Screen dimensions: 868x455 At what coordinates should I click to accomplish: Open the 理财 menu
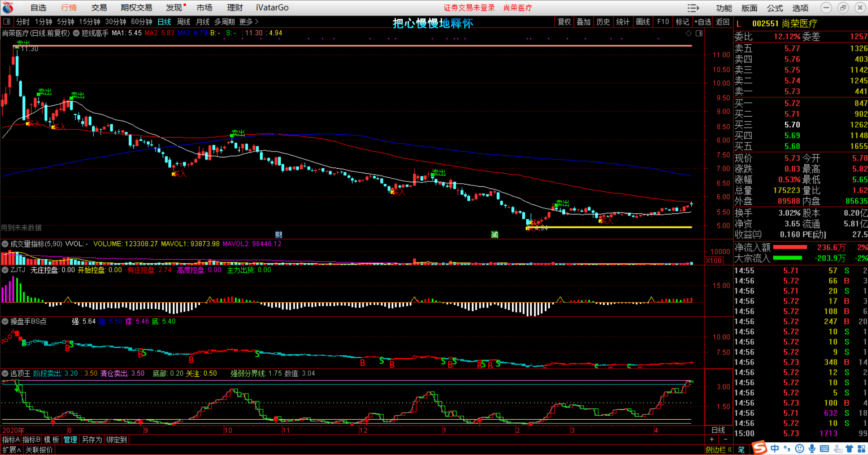(x=235, y=8)
